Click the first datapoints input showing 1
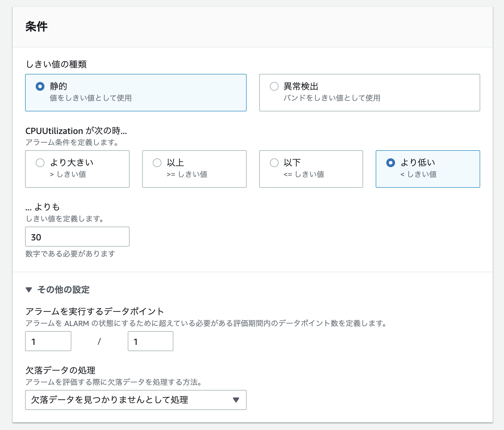This screenshot has height=430, width=504. tap(48, 341)
